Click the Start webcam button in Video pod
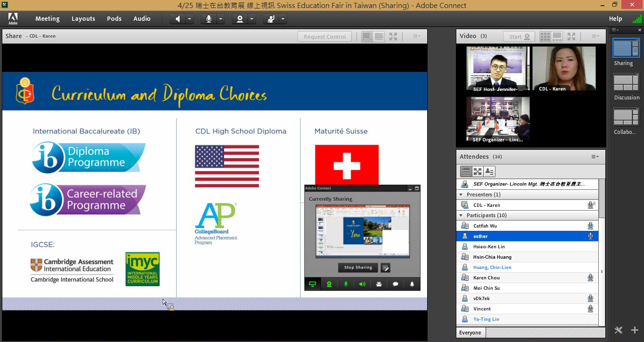 click(x=519, y=36)
